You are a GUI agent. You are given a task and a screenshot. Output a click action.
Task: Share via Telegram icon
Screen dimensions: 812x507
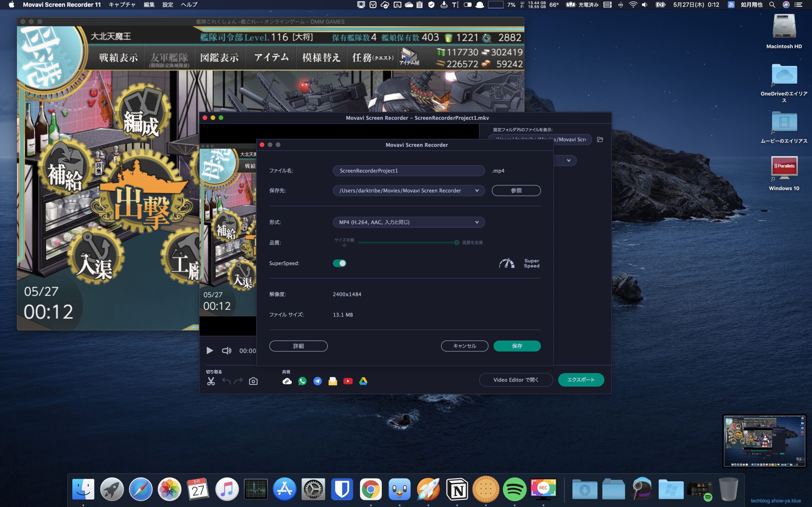click(318, 381)
